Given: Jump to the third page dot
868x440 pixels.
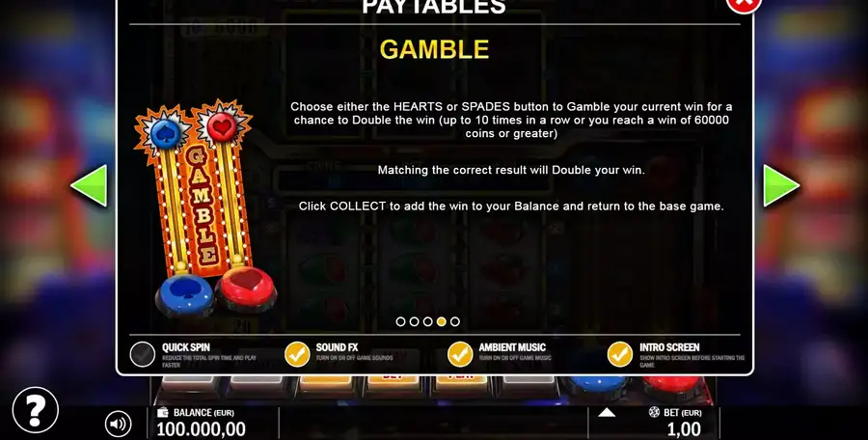Looking at the screenshot, I should [x=427, y=321].
